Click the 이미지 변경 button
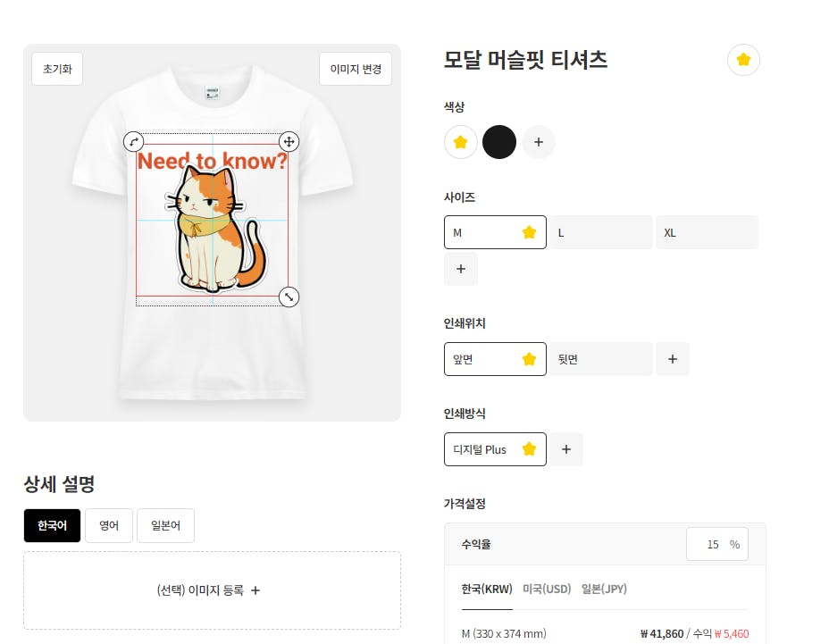This screenshot has height=644, width=829. click(355, 70)
